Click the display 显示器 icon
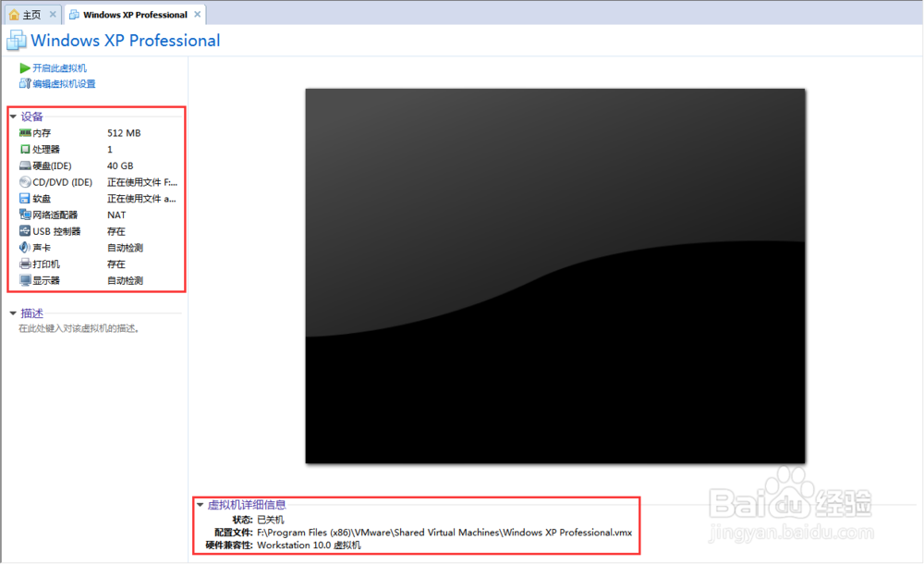Screen dimensions: 924x564 [25, 280]
